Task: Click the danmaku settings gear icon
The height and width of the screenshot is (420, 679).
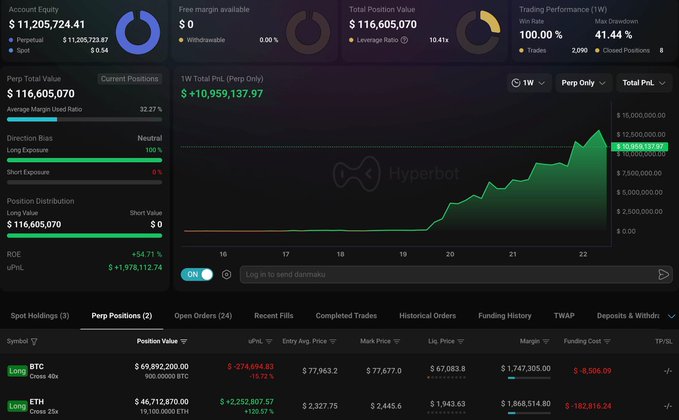Action: [x=226, y=275]
